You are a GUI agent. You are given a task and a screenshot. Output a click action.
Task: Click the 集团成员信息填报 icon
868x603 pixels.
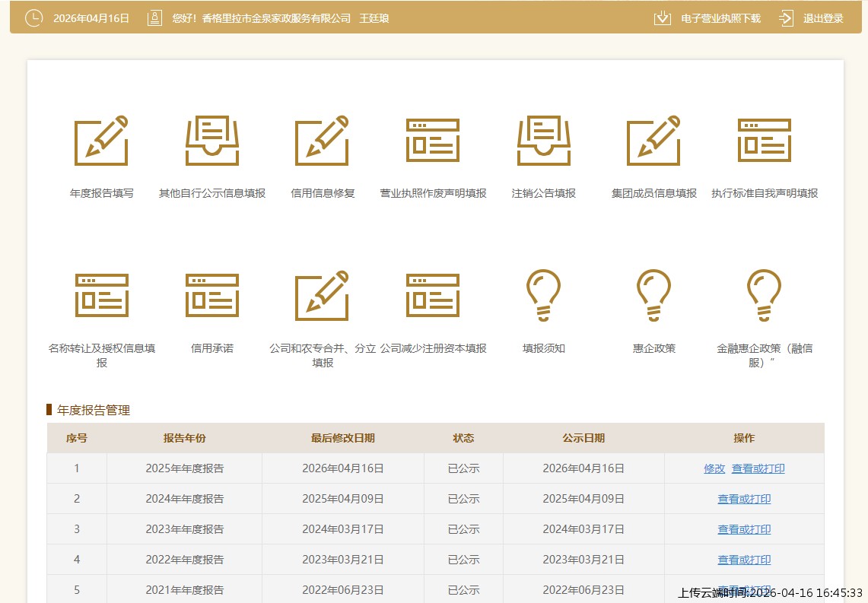tap(653, 141)
